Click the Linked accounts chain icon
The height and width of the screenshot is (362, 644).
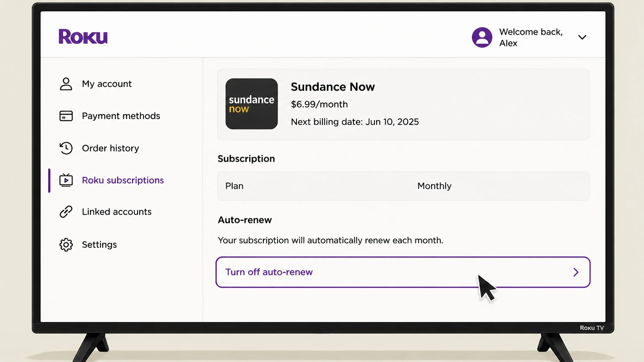66,212
